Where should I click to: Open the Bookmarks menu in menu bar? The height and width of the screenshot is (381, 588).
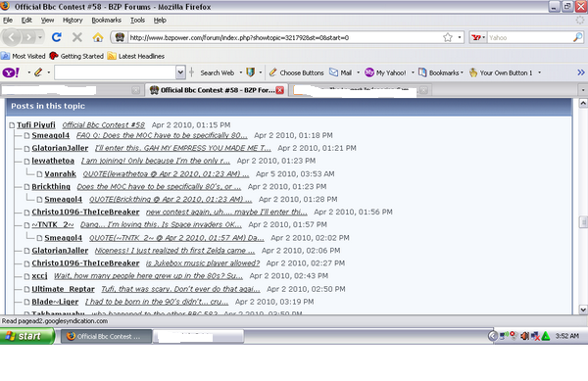coord(106,21)
